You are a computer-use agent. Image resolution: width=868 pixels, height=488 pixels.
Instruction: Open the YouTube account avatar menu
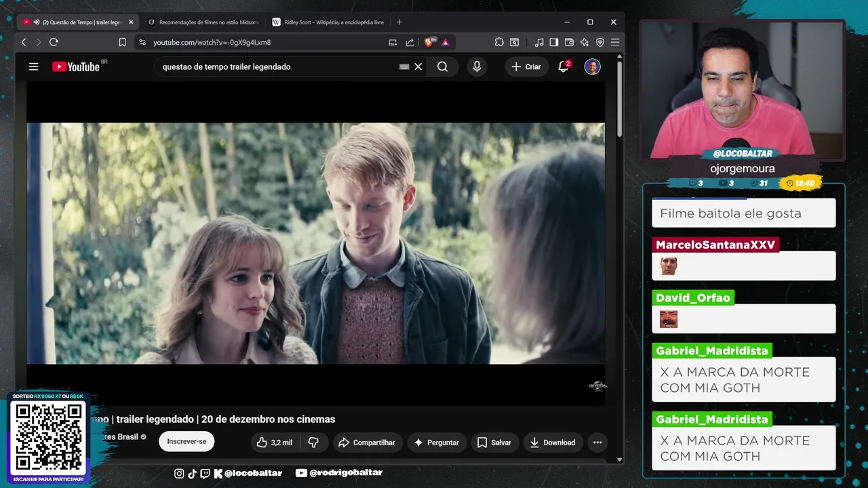(592, 66)
